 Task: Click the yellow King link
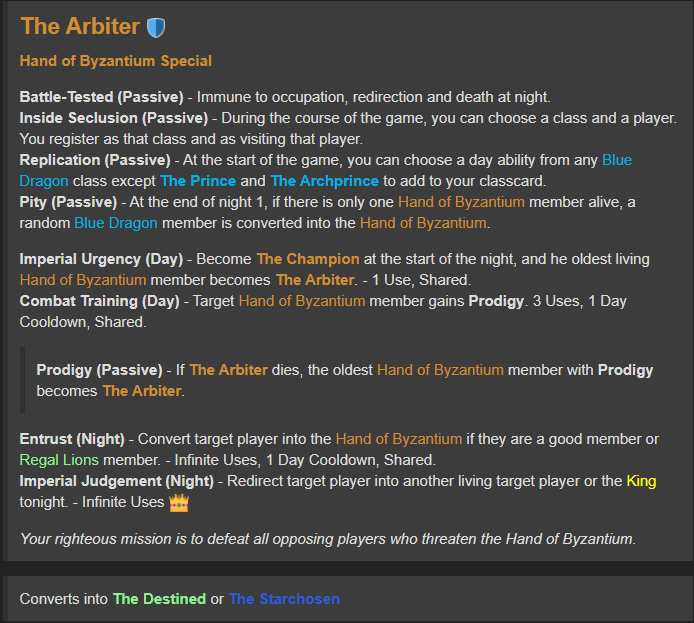click(x=641, y=481)
